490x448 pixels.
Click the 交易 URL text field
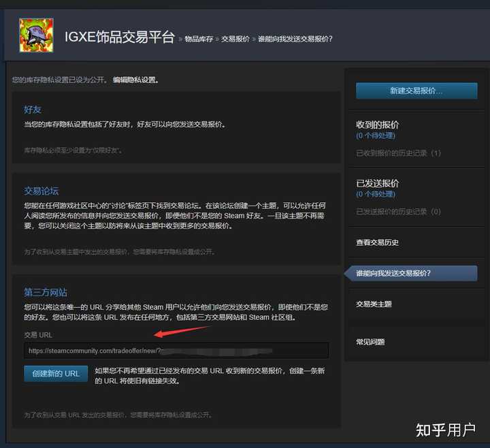176,351
